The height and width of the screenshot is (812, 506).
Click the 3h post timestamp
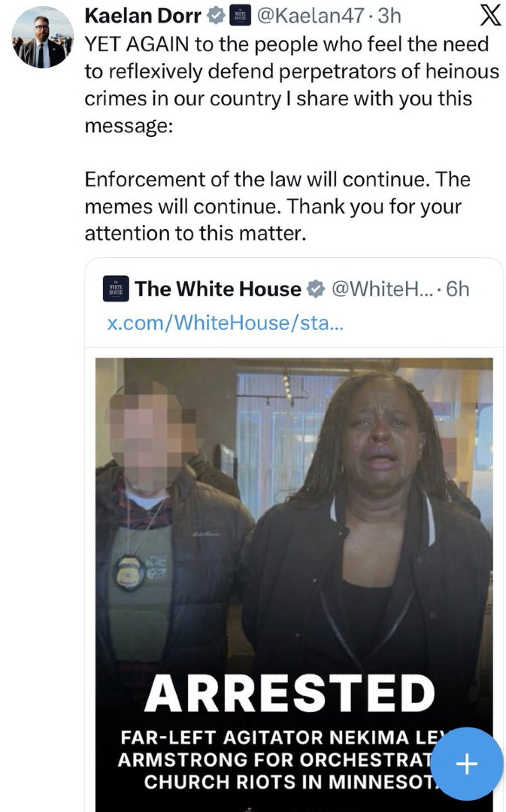click(x=389, y=16)
